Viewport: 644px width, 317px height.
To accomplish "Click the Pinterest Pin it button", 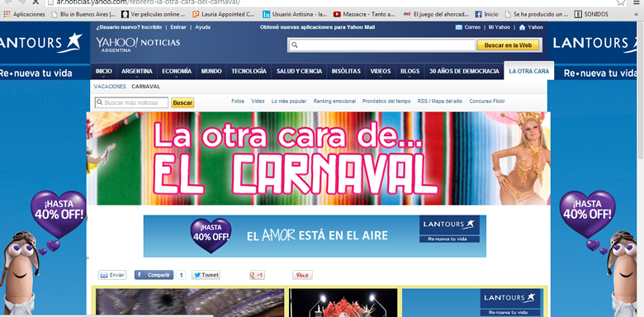I will pyautogui.click(x=302, y=275).
